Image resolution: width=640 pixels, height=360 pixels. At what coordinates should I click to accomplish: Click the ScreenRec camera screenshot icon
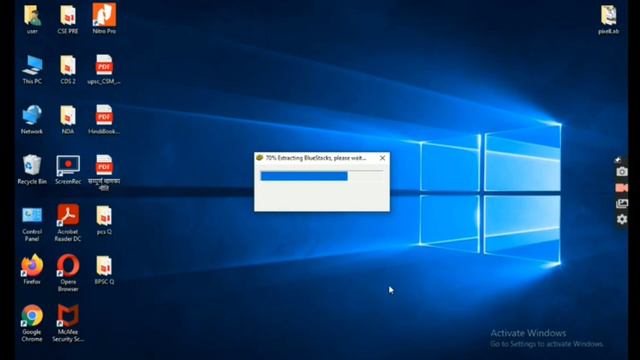click(622, 172)
